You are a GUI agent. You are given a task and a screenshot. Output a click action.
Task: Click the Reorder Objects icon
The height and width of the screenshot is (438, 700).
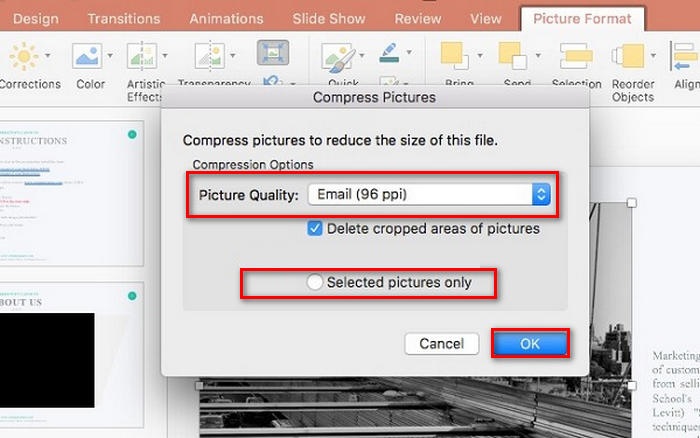[x=629, y=56]
